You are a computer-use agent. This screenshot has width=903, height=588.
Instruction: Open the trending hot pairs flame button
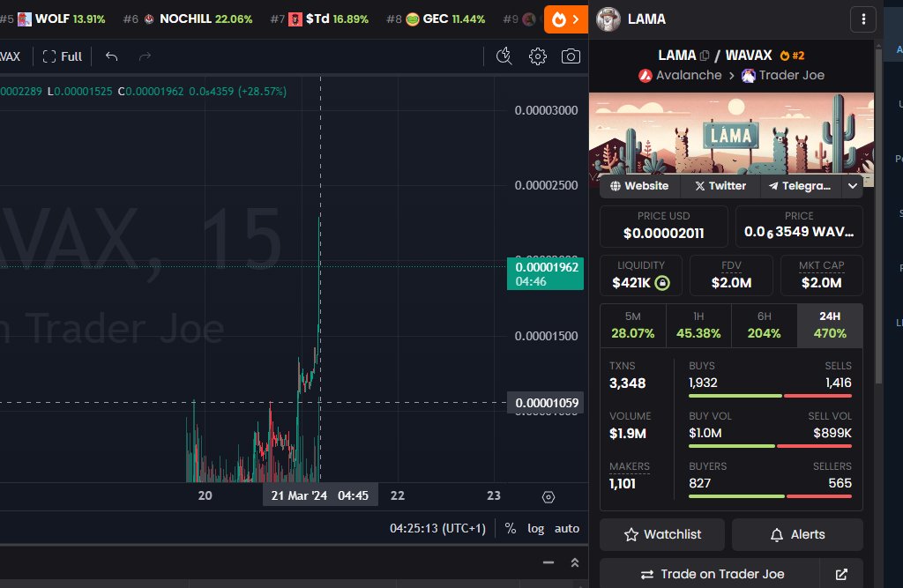pyautogui.click(x=565, y=19)
